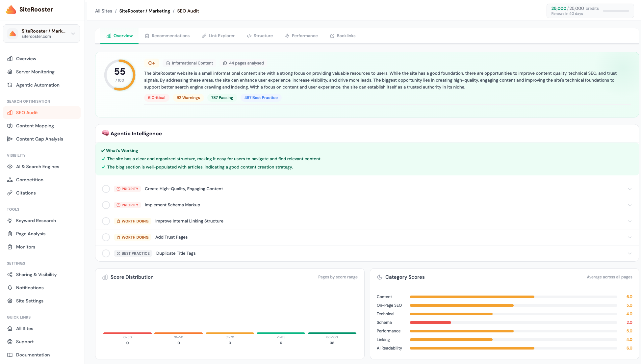The image size is (641, 364).
Task: Open the SEO Audit sidebar item
Action: pyautogui.click(x=27, y=113)
